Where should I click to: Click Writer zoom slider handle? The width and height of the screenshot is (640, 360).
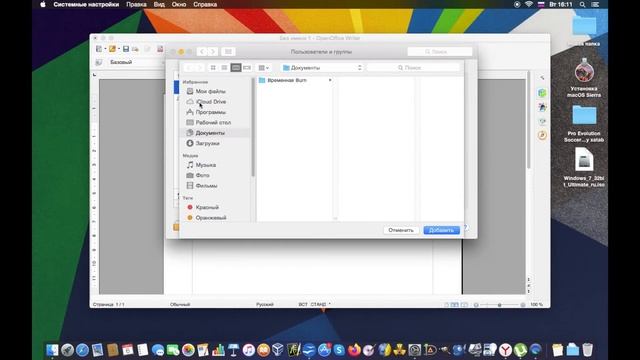(x=499, y=305)
